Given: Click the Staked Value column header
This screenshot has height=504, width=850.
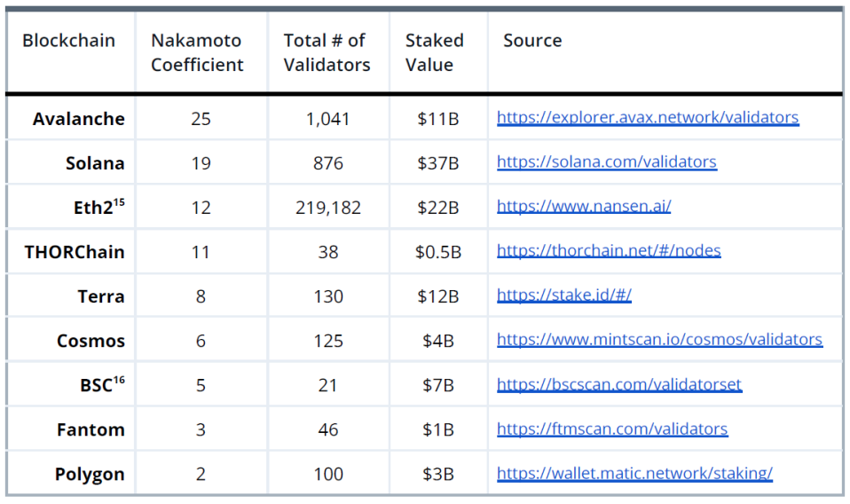Looking at the screenshot, I should click(x=434, y=52).
